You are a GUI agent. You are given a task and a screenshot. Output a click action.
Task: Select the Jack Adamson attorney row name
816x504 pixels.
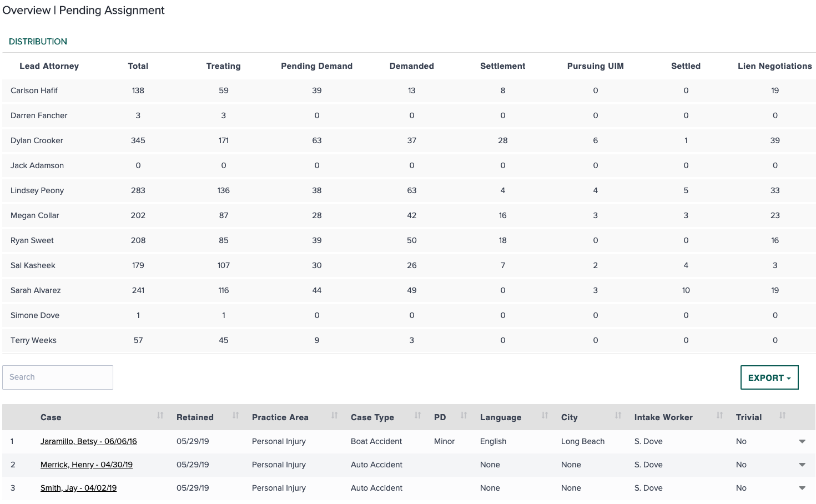pyautogui.click(x=37, y=165)
